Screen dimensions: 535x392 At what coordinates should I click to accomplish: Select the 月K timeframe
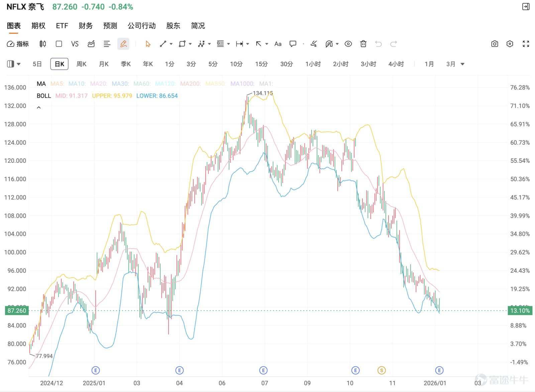tap(104, 64)
